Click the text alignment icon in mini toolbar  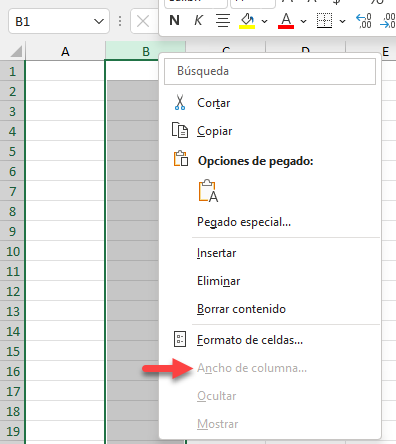[x=223, y=21]
